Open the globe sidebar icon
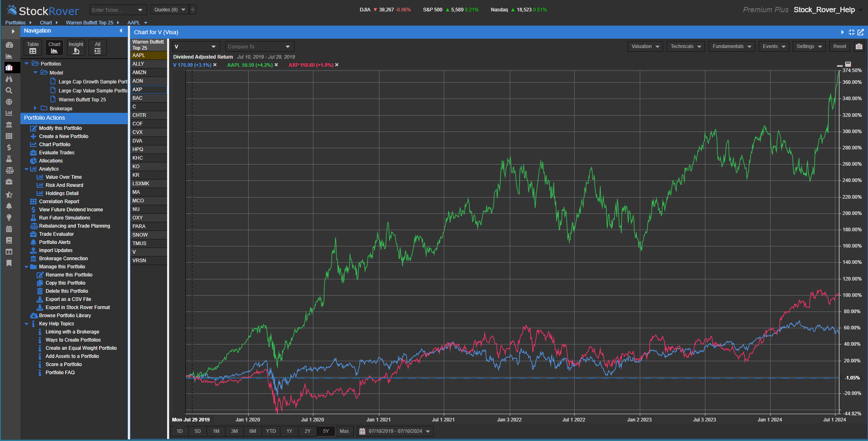 pos(9,102)
